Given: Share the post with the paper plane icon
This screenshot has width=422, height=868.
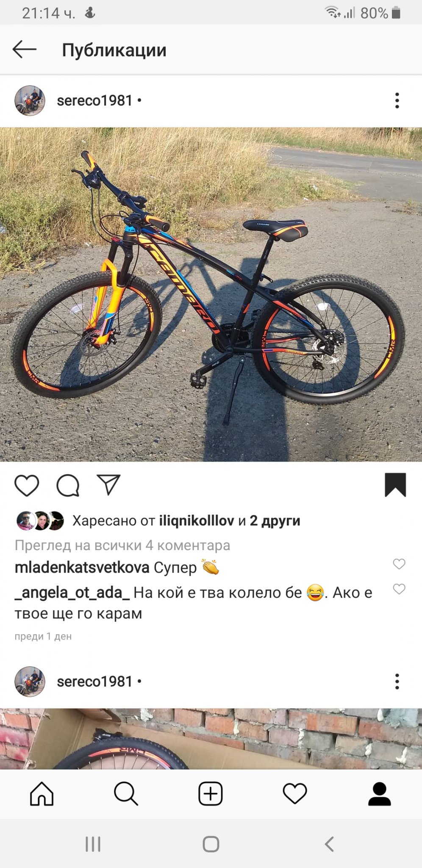Looking at the screenshot, I should [x=109, y=484].
